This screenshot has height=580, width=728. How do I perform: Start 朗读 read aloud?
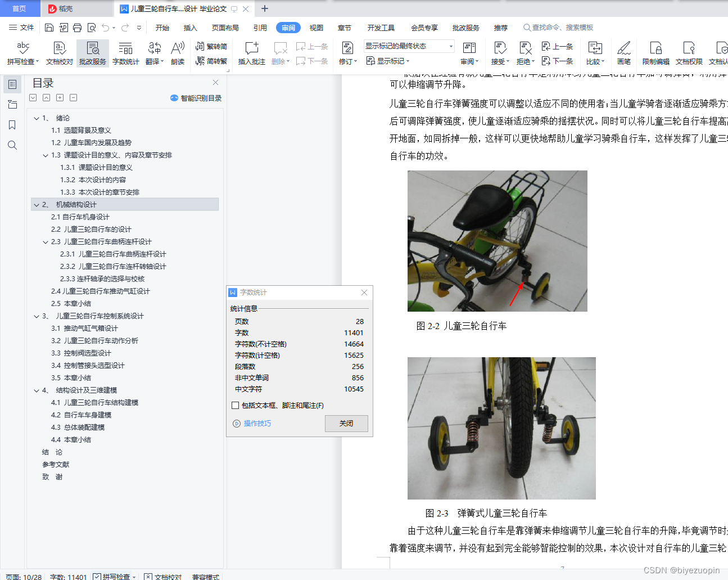pyautogui.click(x=177, y=53)
